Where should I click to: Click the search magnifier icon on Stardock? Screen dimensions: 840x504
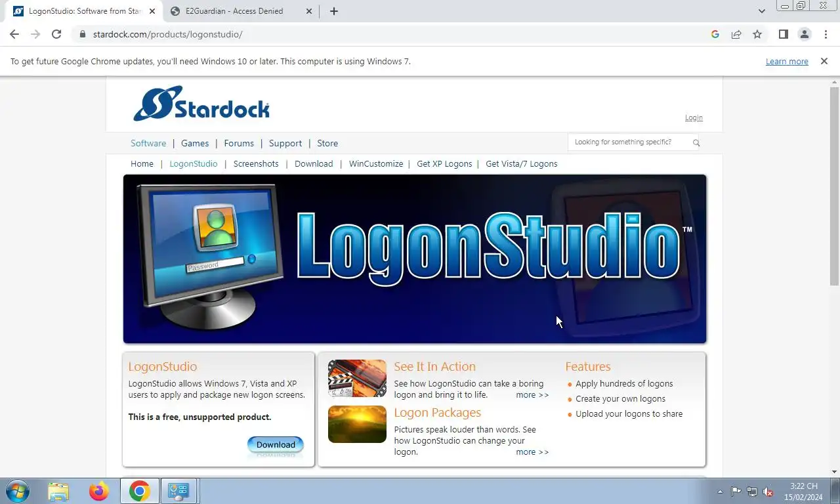pyautogui.click(x=696, y=142)
